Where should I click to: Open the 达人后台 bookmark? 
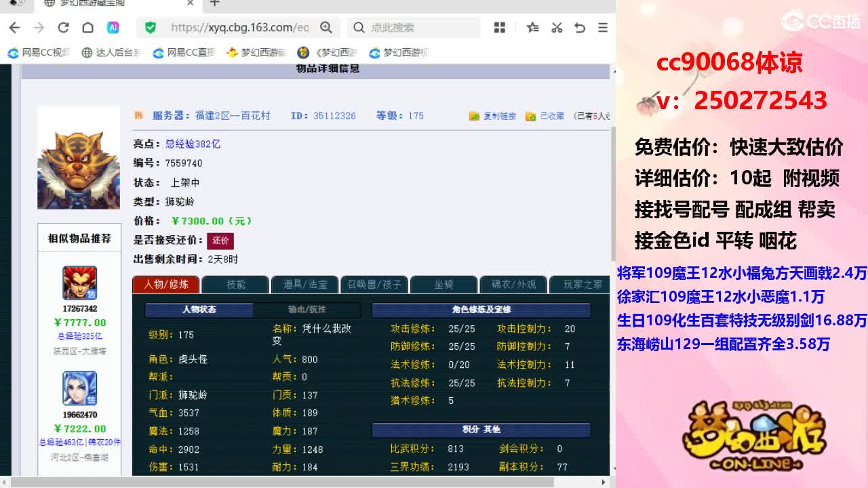pos(111,53)
